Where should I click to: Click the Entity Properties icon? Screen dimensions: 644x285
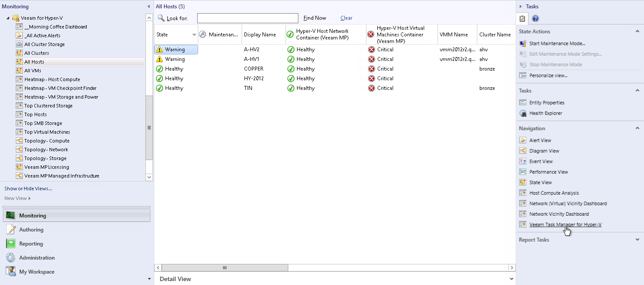[x=523, y=103]
